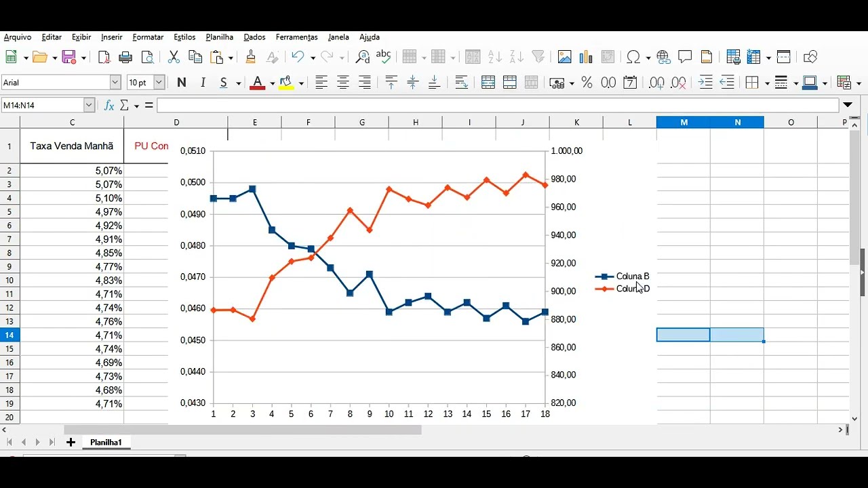Align text left
The width and height of the screenshot is (868, 488).
click(x=321, y=83)
